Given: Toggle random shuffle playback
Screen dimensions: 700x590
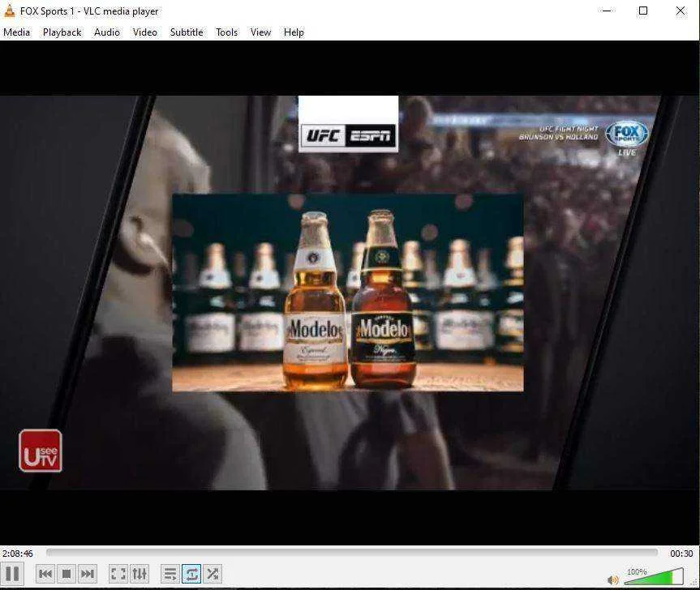Looking at the screenshot, I should [213, 574].
